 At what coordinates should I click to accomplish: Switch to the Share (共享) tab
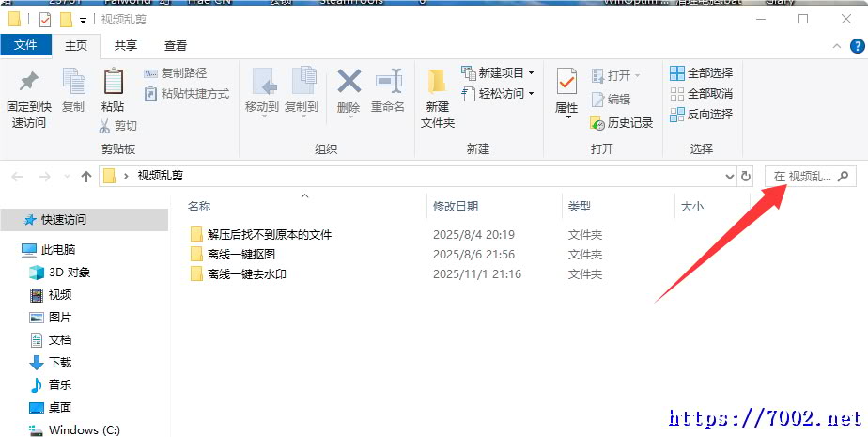coord(126,46)
